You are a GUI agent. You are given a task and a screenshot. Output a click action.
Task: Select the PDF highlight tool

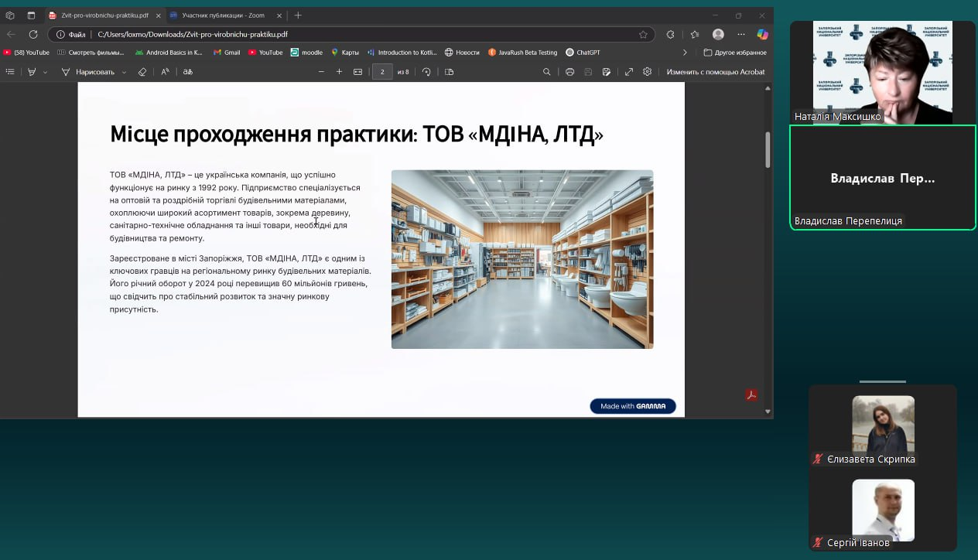pos(32,72)
